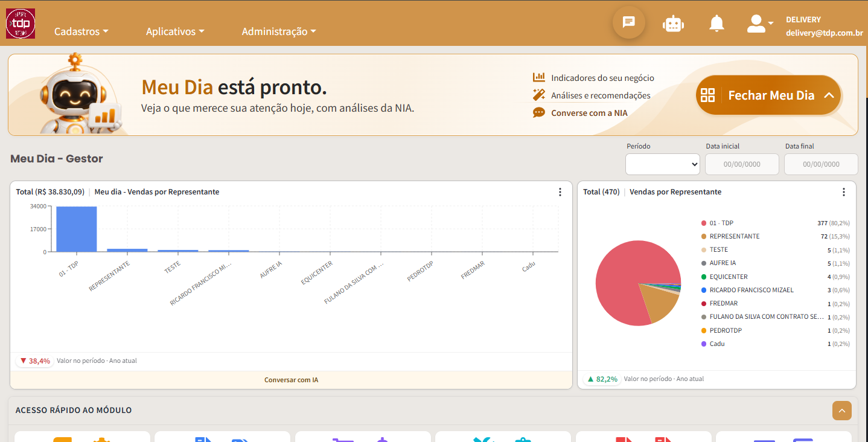Click Fechar Meu Dia button
Viewport: 868px width, 442px height.
[x=768, y=95]
